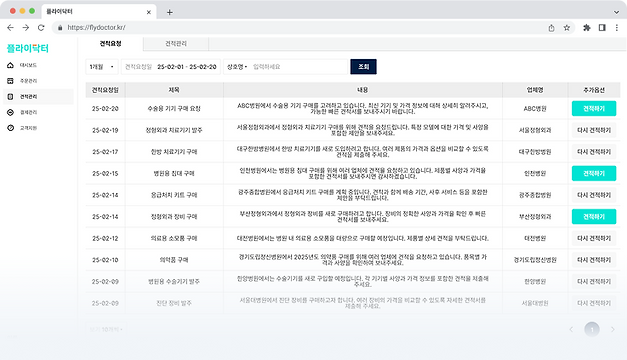Image resolution: width=627 pixels, height=360 pixels.
Task: Click title 수술용 기기 구매 요청
Action: pyautogui.click(x=174, y=109)
